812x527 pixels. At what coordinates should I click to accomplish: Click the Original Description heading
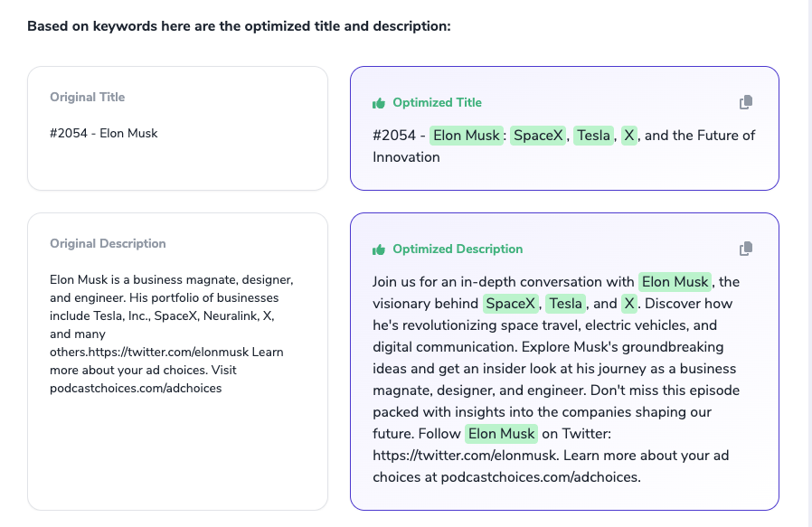click(x=108, y=243)
